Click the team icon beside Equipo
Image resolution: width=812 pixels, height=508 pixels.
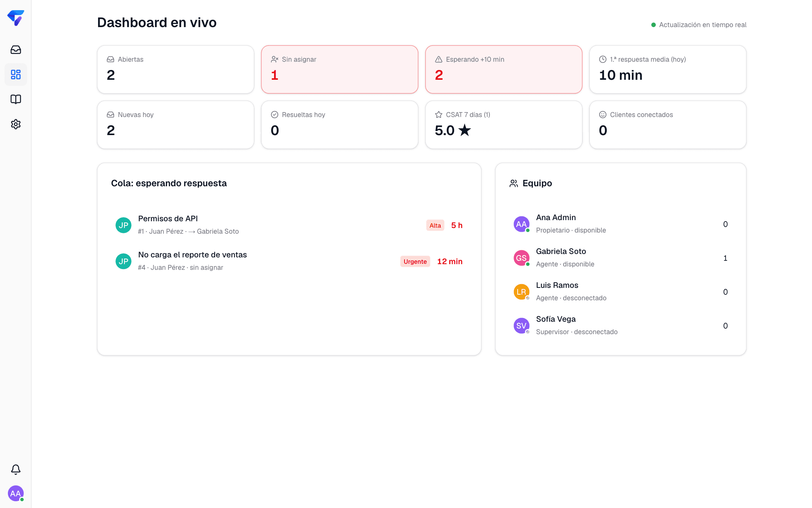click(x=514, y=183)
